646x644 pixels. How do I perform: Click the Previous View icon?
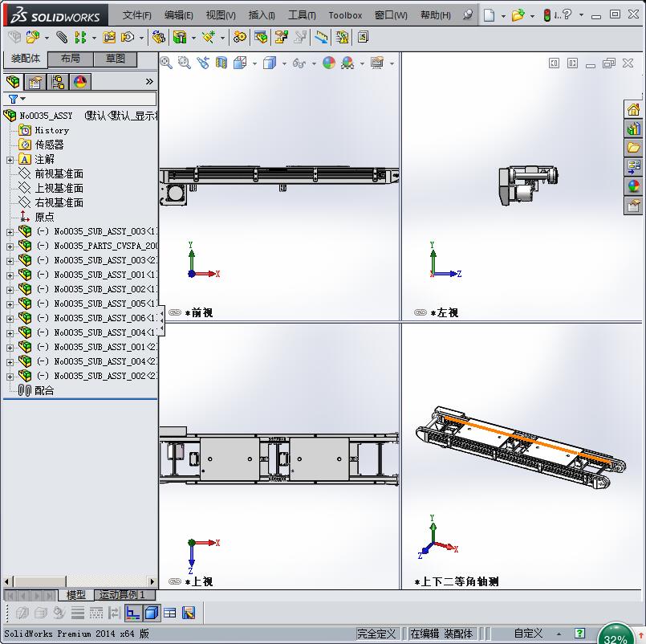coord(203,63)
